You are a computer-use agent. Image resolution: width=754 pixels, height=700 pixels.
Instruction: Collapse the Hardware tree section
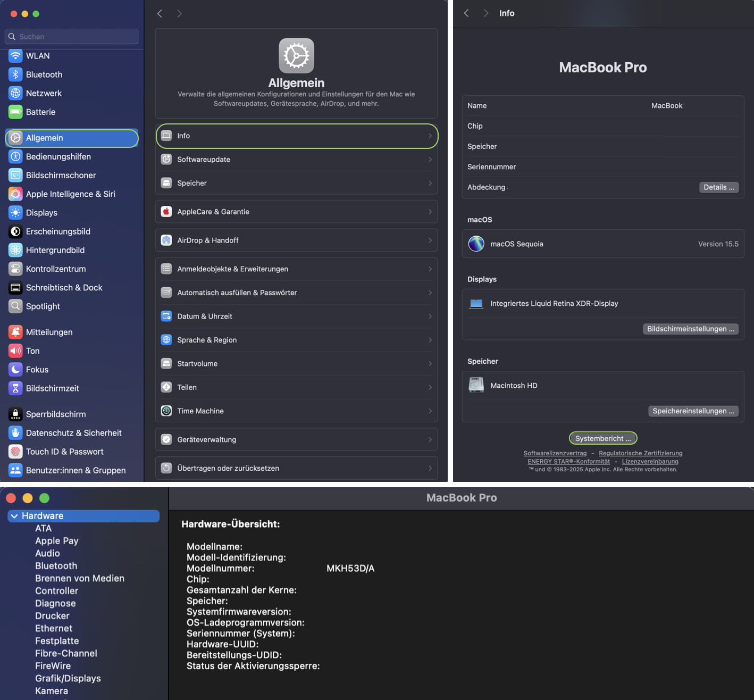click(14, 516)
